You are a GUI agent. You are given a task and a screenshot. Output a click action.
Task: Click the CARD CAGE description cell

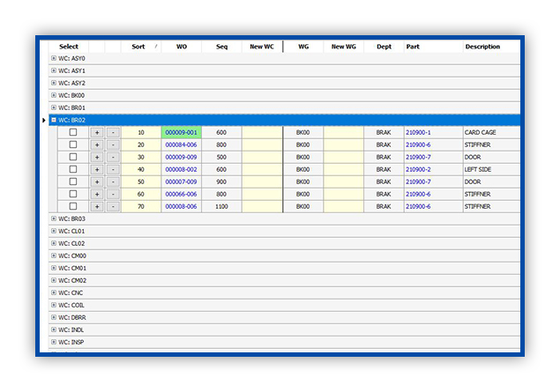[491, 132]
